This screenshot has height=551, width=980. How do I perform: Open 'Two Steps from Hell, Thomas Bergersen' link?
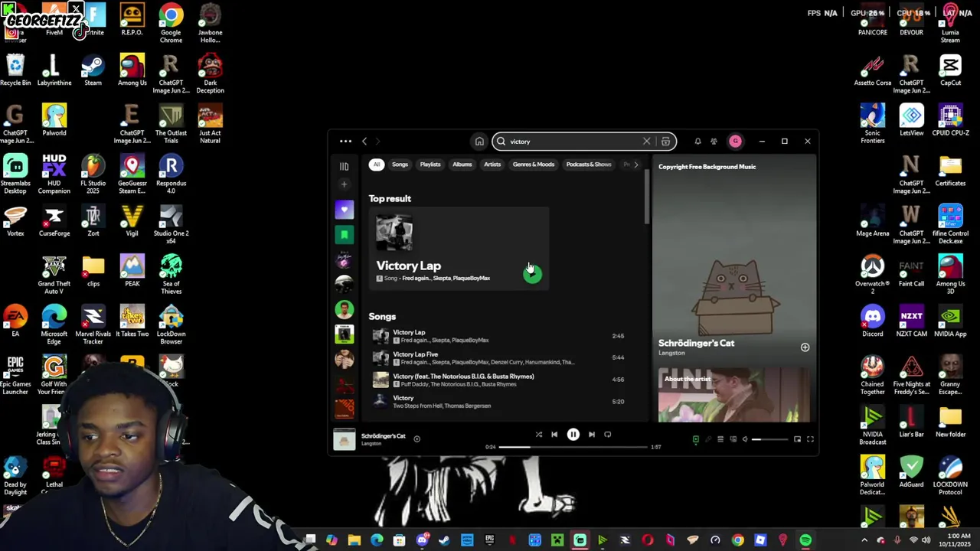point(442,406)
